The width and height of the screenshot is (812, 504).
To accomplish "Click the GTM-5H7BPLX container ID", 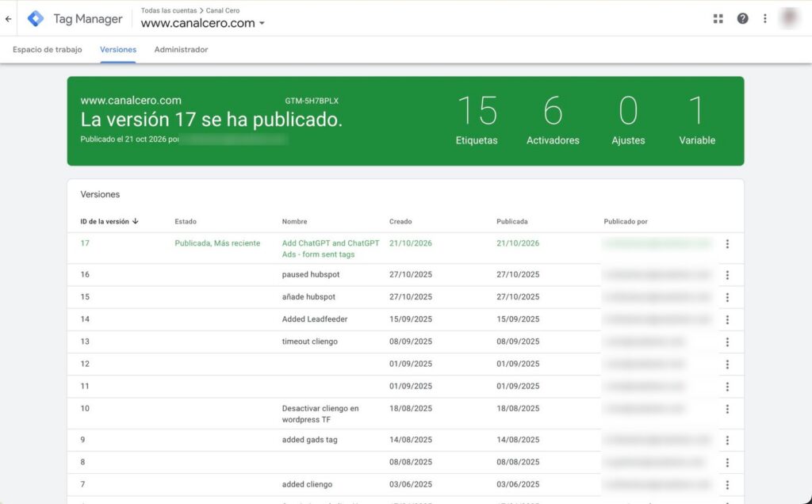I will [x=312, y=101].
